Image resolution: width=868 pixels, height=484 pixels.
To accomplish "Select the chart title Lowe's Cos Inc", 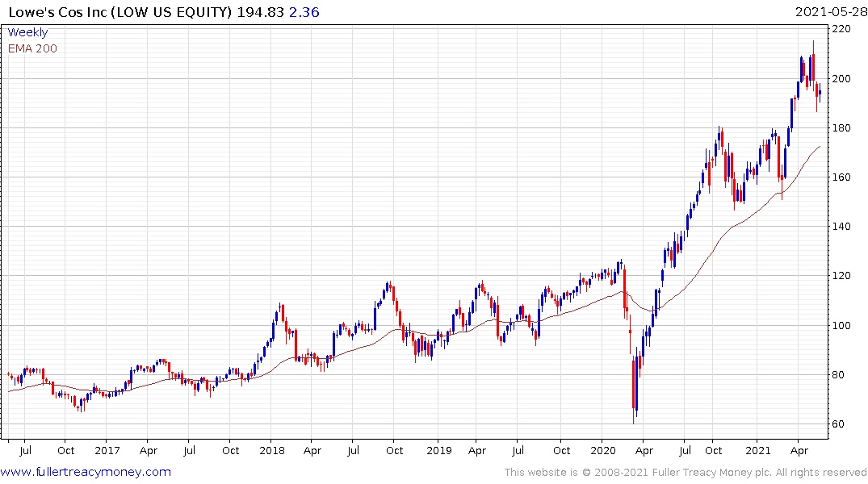I will point(59,12).
